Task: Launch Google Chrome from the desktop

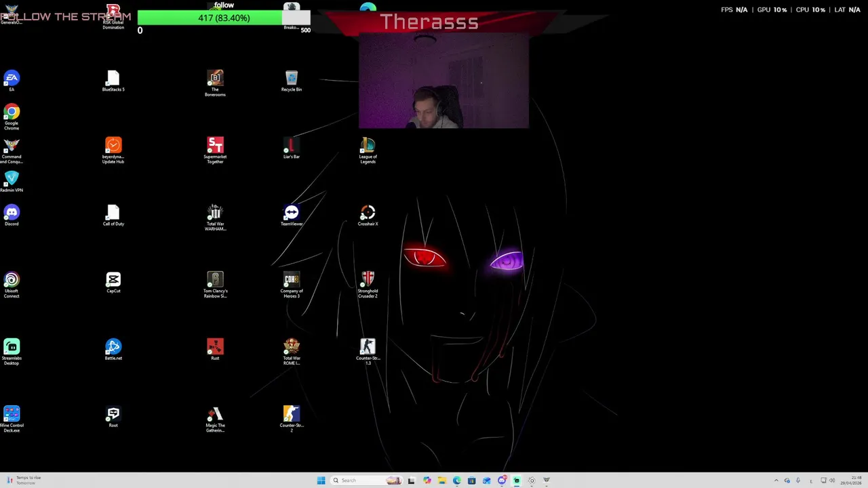Action: [12, 117]
